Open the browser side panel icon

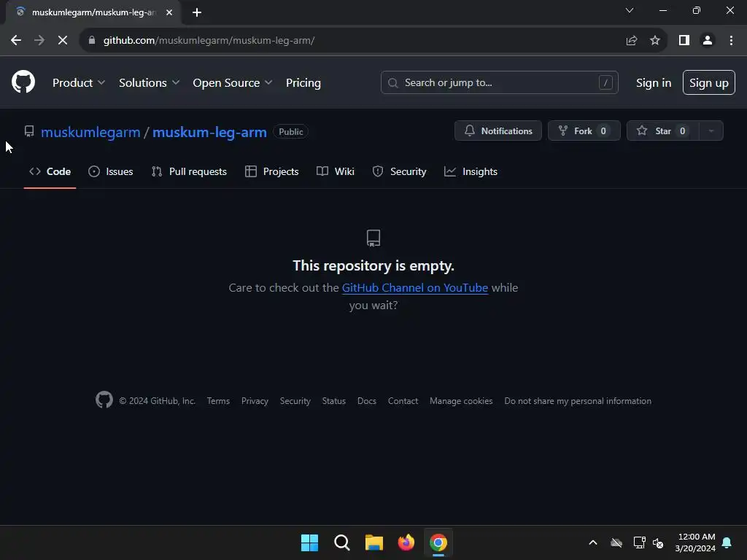tap(684, 41)
